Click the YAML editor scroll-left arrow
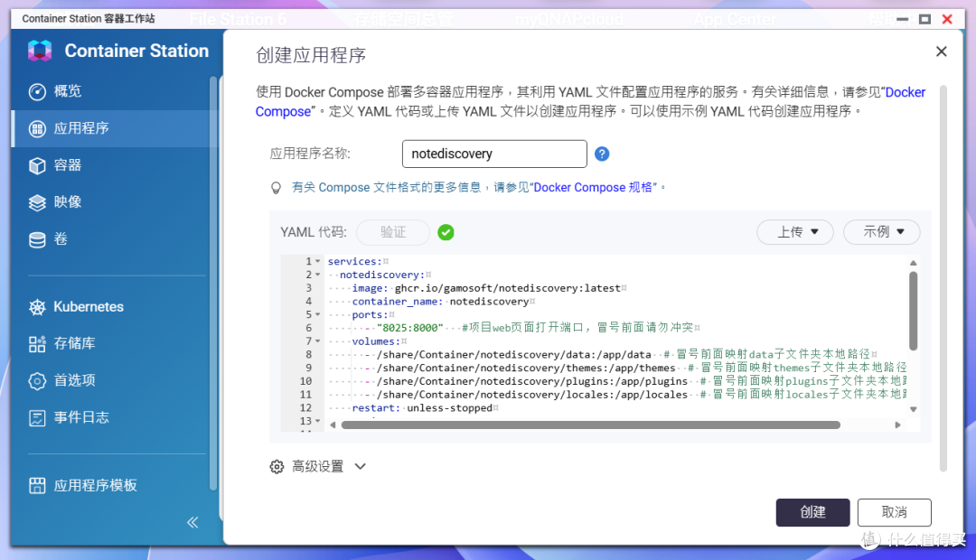This screenshot has height=560, width=976. (x=333, y=425)
